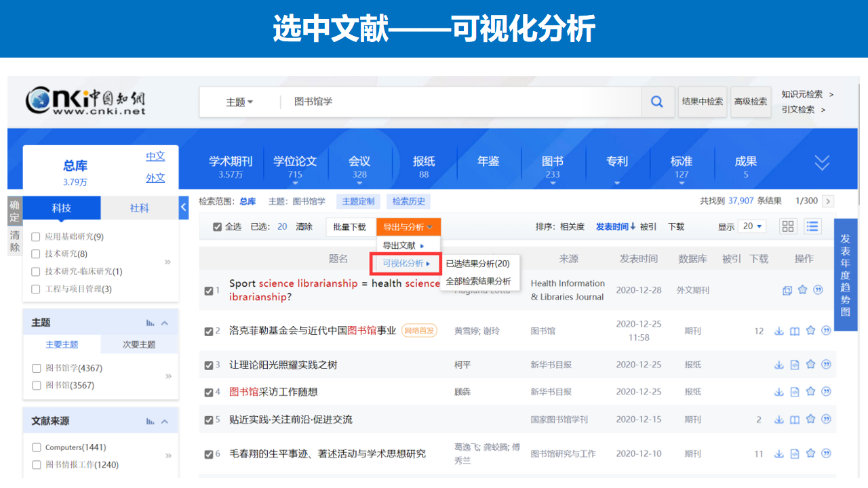Open HTML reading icon for 让理论阳光照耀实践之树
The image size is (868, 488).
795,365
